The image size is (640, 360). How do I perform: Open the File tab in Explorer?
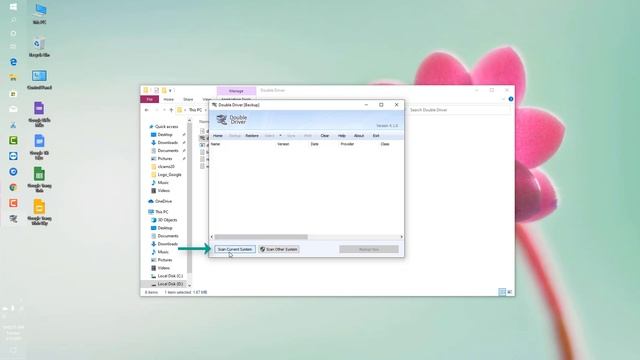tap(149, 99)
